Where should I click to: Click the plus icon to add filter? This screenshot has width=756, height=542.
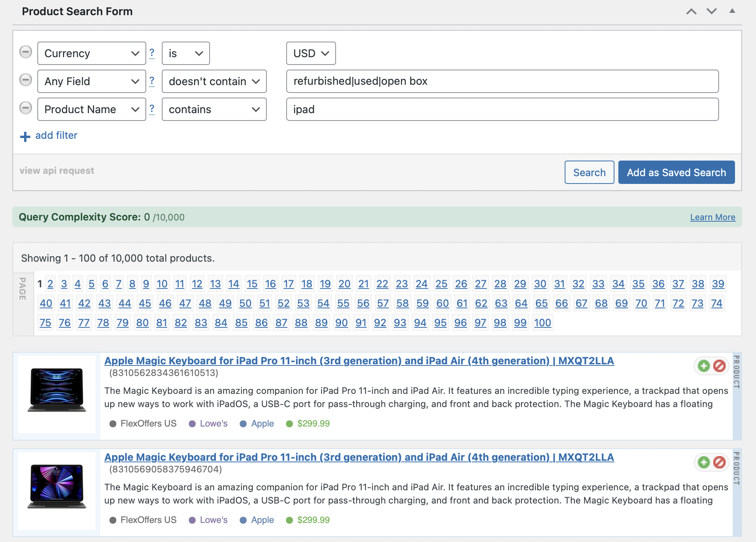25,136
